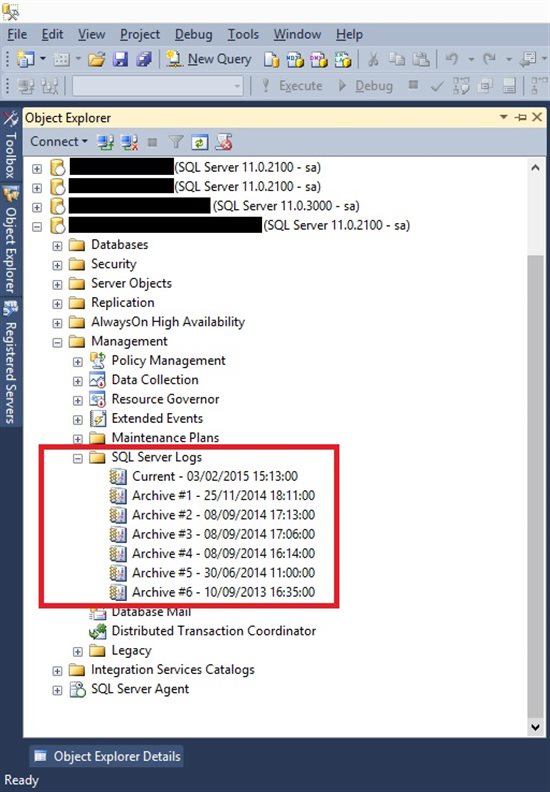The image size is (550, 792).
Task: Click the New Query button
Action: [209, 60]
